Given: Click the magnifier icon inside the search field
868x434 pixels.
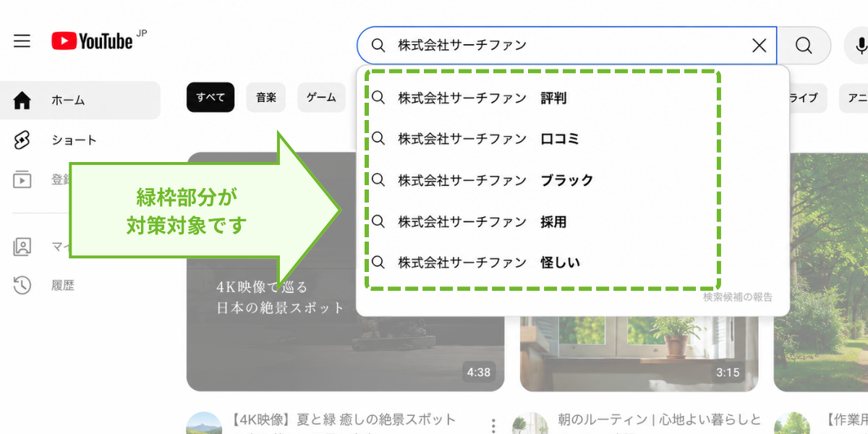Looking at the screenshot, I should (378, 46).
